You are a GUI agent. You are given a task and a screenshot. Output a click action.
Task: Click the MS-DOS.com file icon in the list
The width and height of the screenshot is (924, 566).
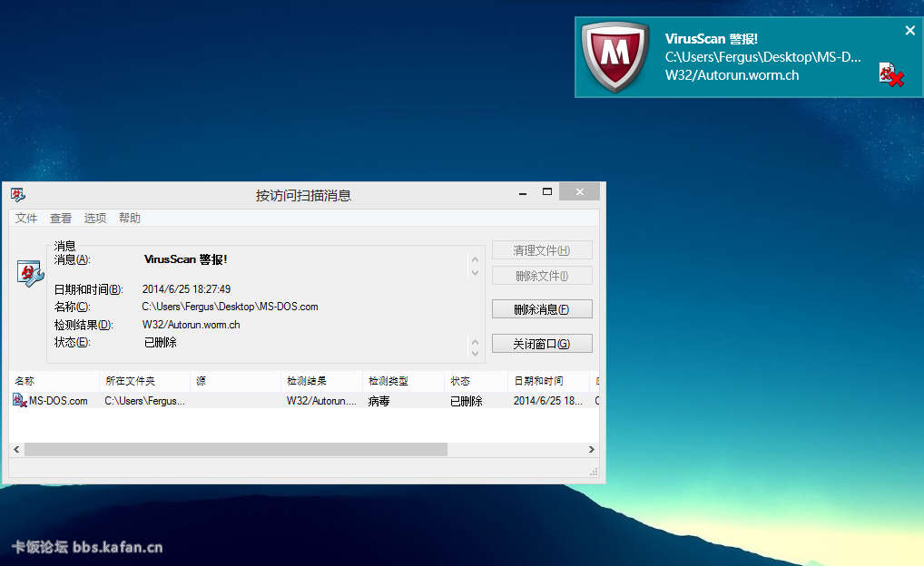pos(20,400)
